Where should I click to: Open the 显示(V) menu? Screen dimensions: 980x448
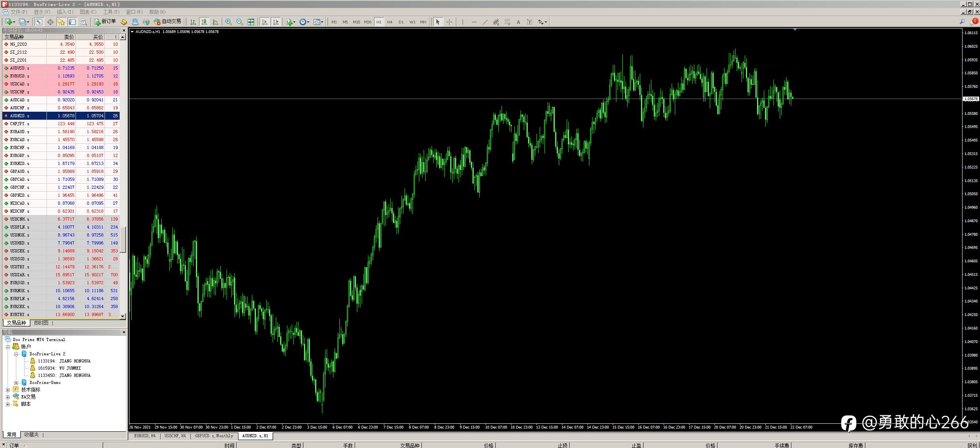[42, 12]
